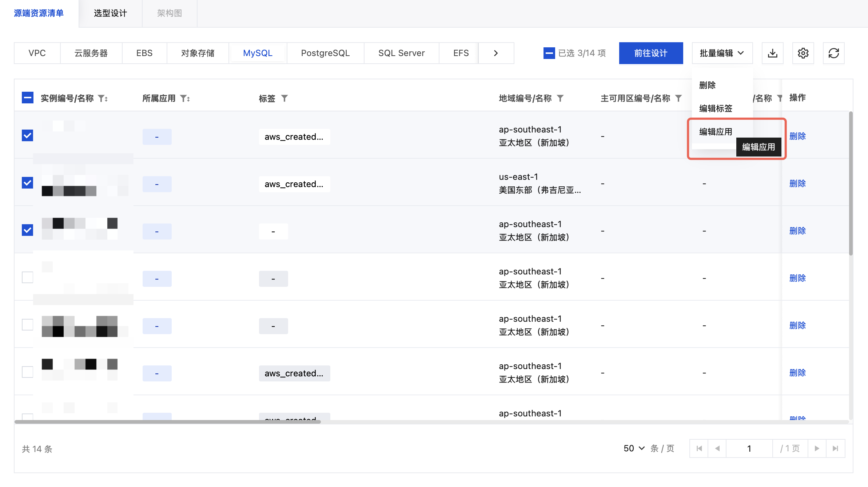Uncheck the first row checkbox
The height and width of the screenshot is (487, 868).
tap(27, 135)
